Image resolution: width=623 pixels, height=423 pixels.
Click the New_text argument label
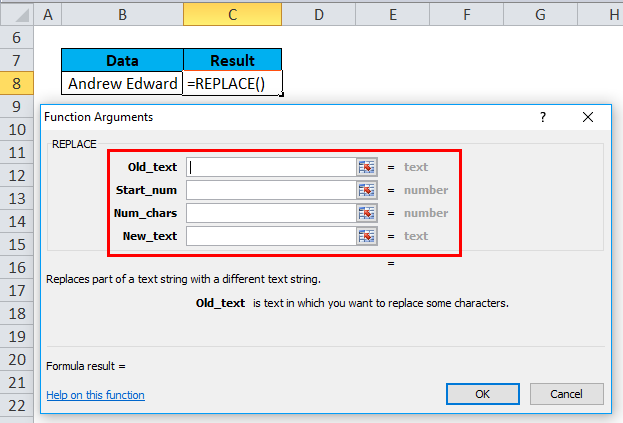tap(150, 236)
